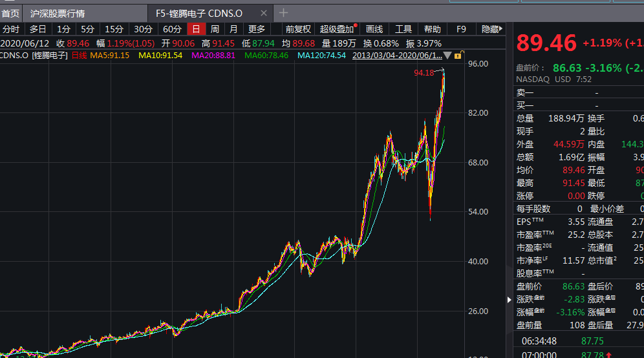The height and width of the screenshot is (358, 644).
Task: Open 画线 drawing tools
Action: point(374,29)
